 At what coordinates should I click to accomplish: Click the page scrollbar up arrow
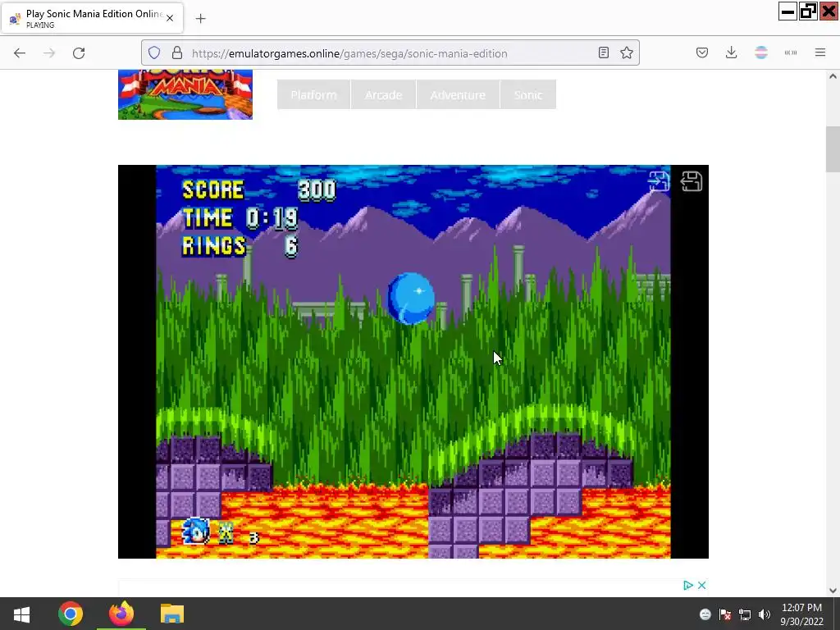(x=833, y=76)
